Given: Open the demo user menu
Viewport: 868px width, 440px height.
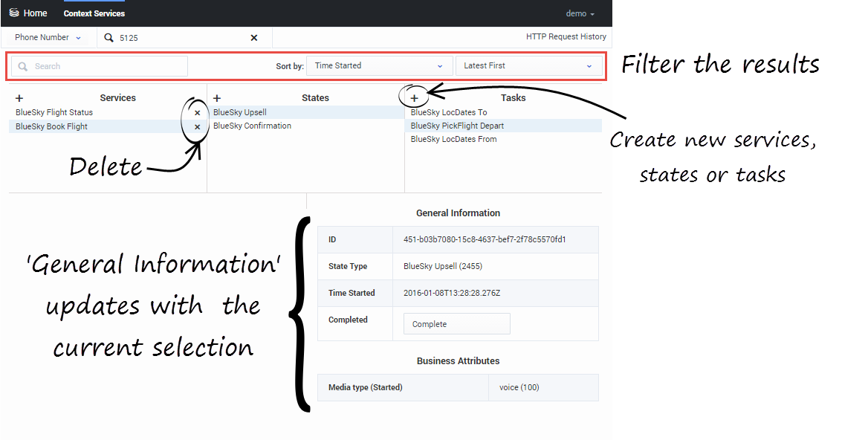Looking at the screenshot, I should (580, 13).
